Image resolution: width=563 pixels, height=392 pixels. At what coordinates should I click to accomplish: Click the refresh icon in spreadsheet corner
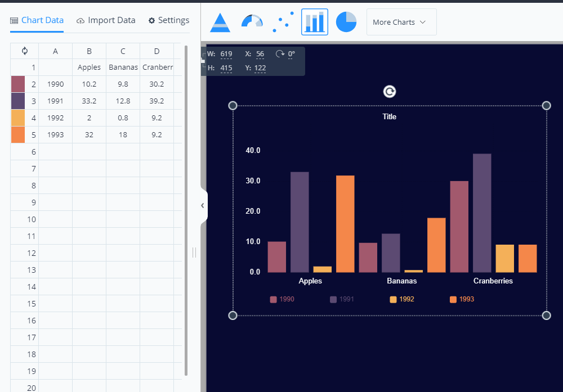pyautogui.click(x=25, y=51)
